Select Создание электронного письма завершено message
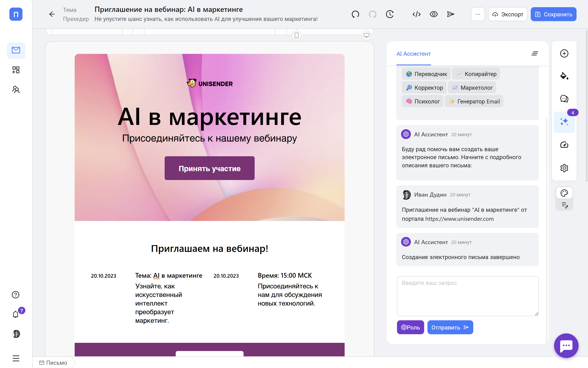Screen dimensions: 588x368 click(x=461, y=257)
